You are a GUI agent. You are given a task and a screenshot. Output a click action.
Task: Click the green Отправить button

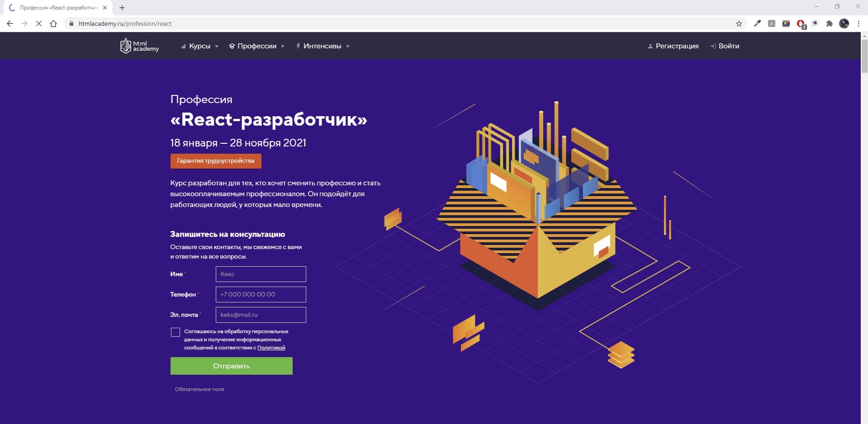[x=232, y=366]
